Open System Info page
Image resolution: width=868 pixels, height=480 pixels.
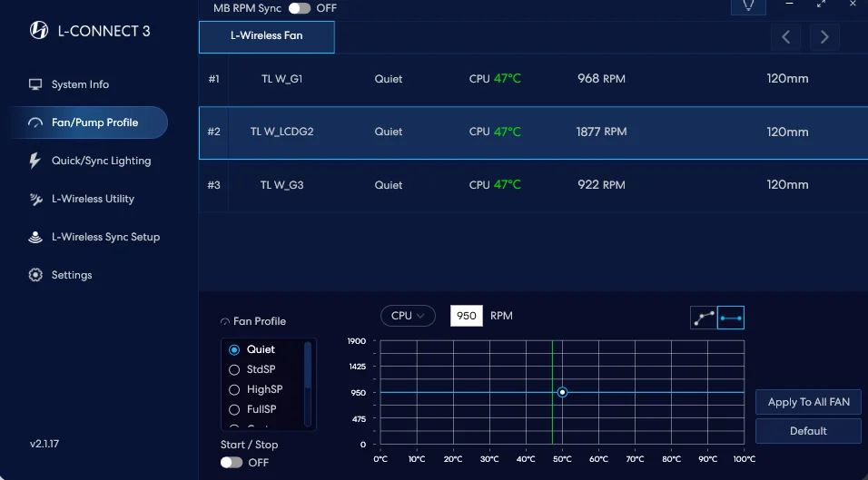coord(80,84)
